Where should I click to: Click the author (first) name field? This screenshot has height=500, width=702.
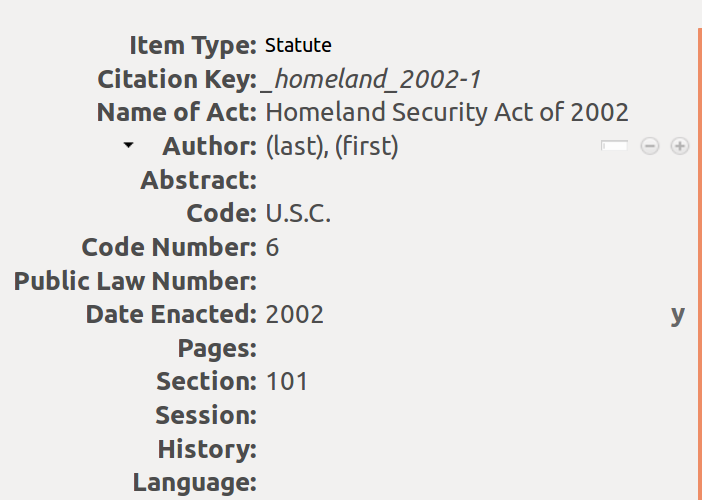[366, 147]
